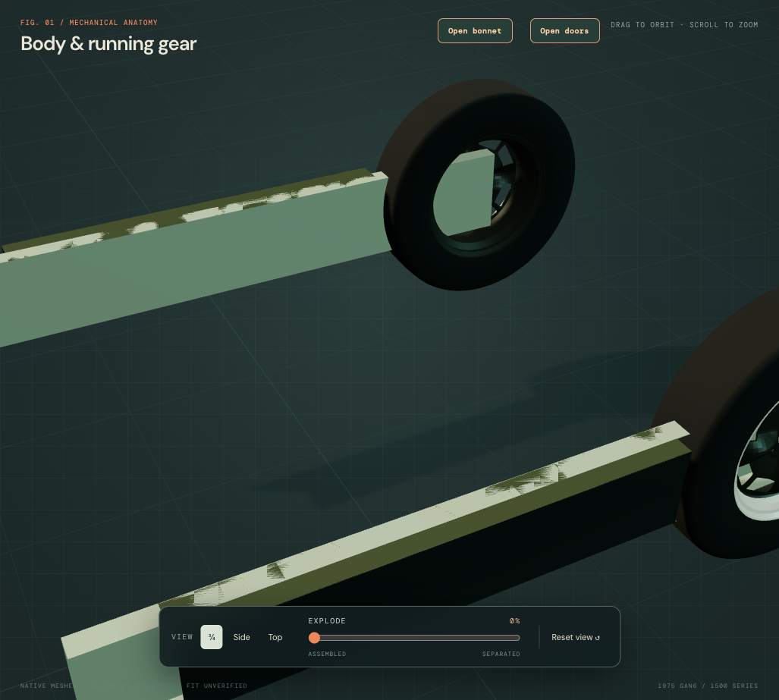Click the Explode slider handle
Viewport: 779px width, 700px height.
click(x=314, y=638)
